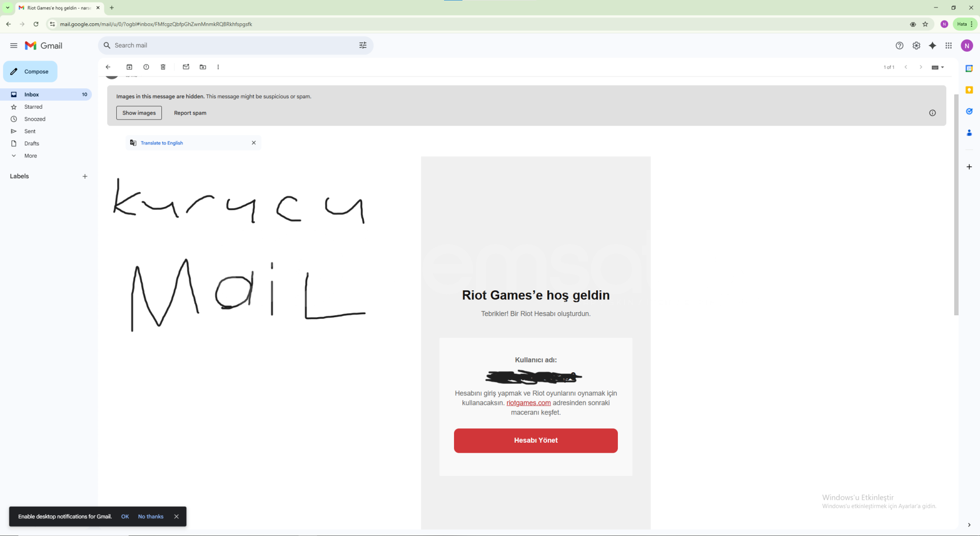Click the browser address bar
Image resolution: width=980 pixels, height=536 pixels.
482,24
